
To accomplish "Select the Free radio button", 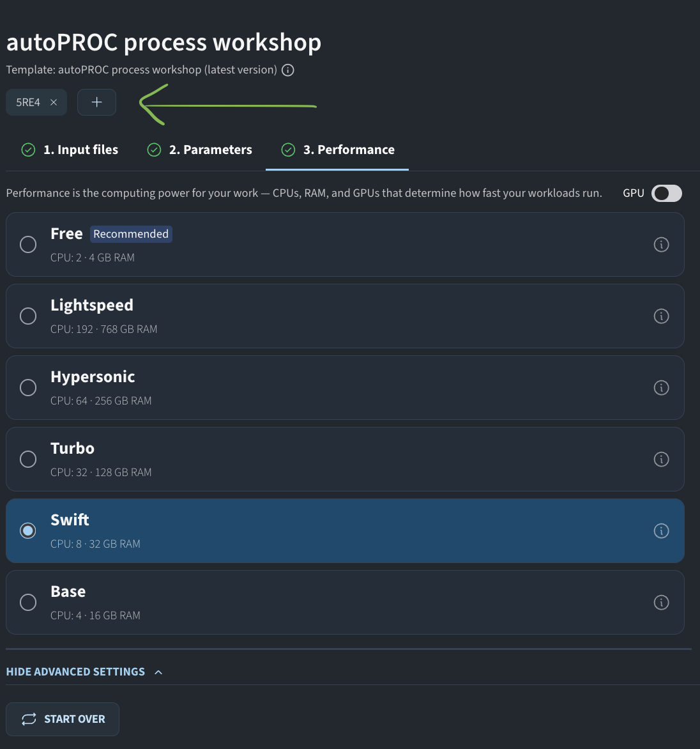I will [28, 245].
